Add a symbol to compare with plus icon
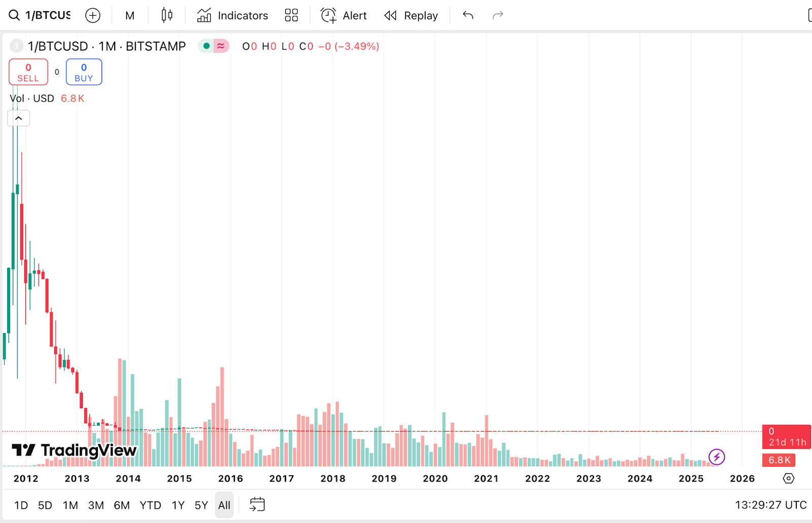The image size is (812, 523). (92, 15)
